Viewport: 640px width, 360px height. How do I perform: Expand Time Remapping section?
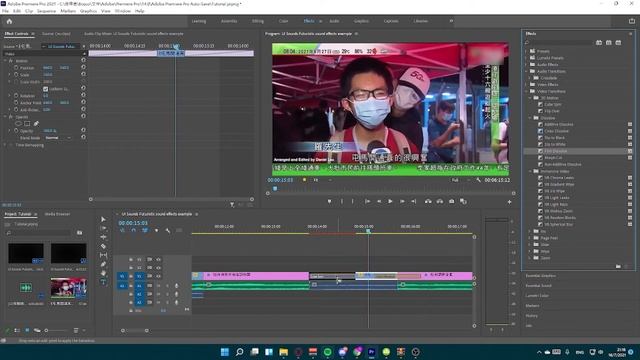point(5,145)
